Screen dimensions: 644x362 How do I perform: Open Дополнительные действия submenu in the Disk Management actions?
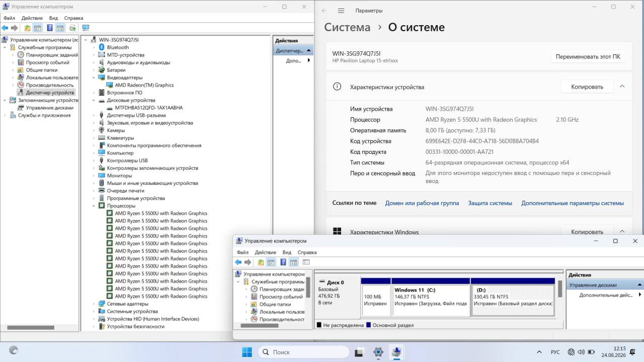click(x=640, y=295)
